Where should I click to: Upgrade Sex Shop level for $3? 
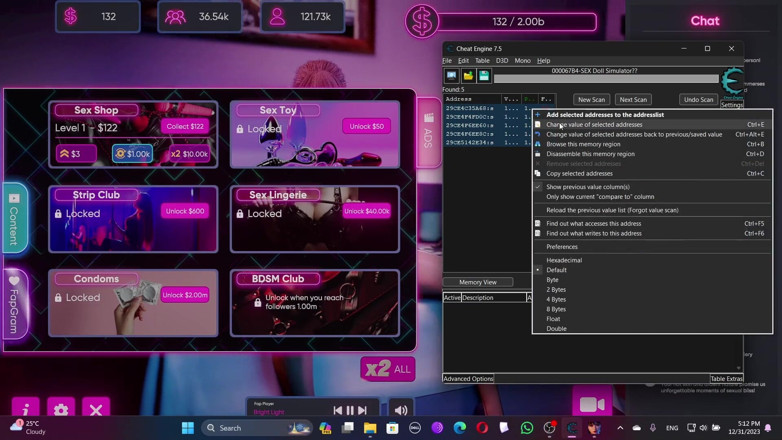pos(76,154)
